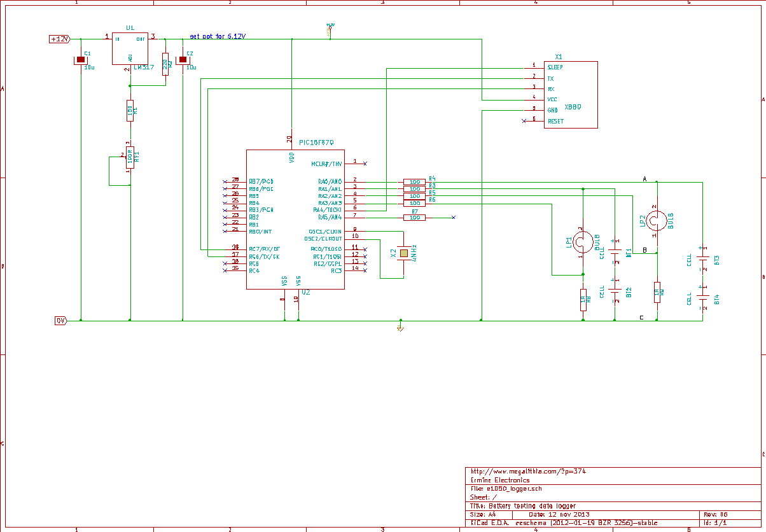Click the LP1 bulb symbol
The height and width of the screenshot is (532, 766).
tap(582, 242)
